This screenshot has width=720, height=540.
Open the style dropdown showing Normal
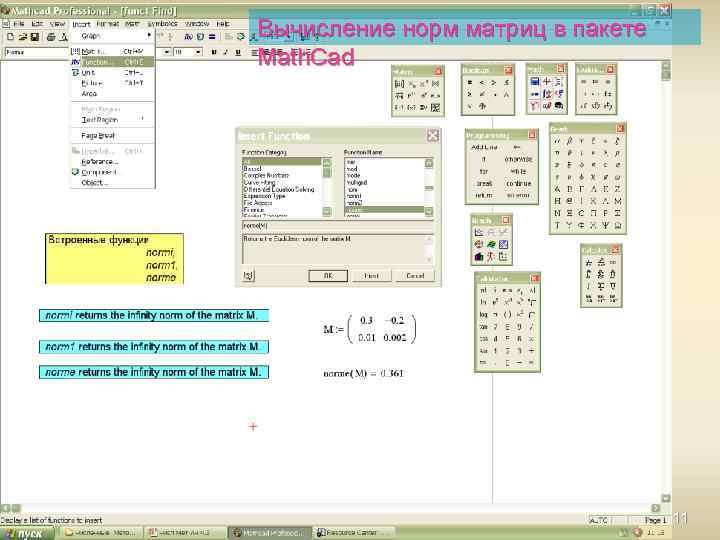tap(36, 52)
